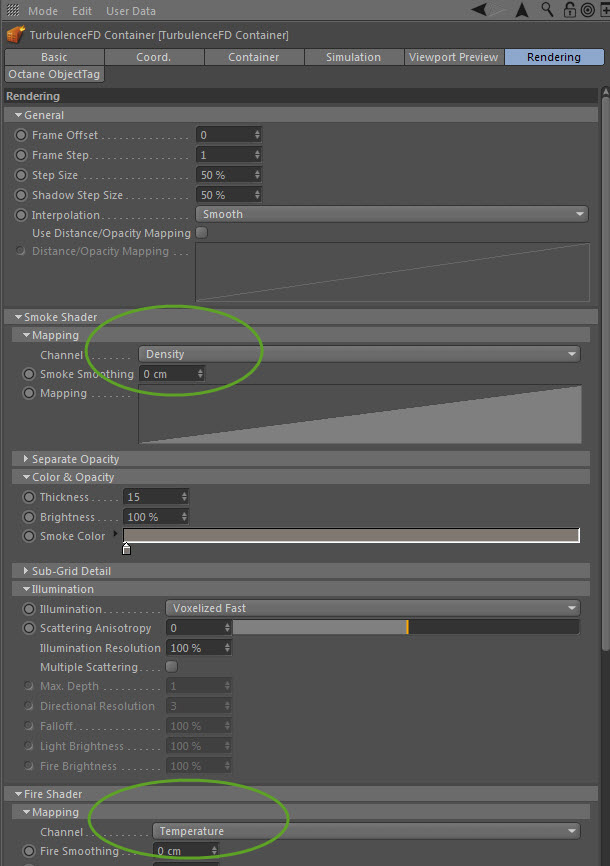Open the smoke Channel Density dropdown
610x866 pixels.
(x=359, y=354)
